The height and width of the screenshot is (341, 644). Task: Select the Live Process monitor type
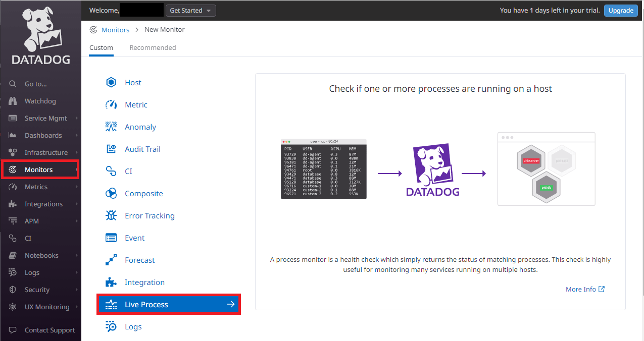pyautogui.click(x=168, y=305)
